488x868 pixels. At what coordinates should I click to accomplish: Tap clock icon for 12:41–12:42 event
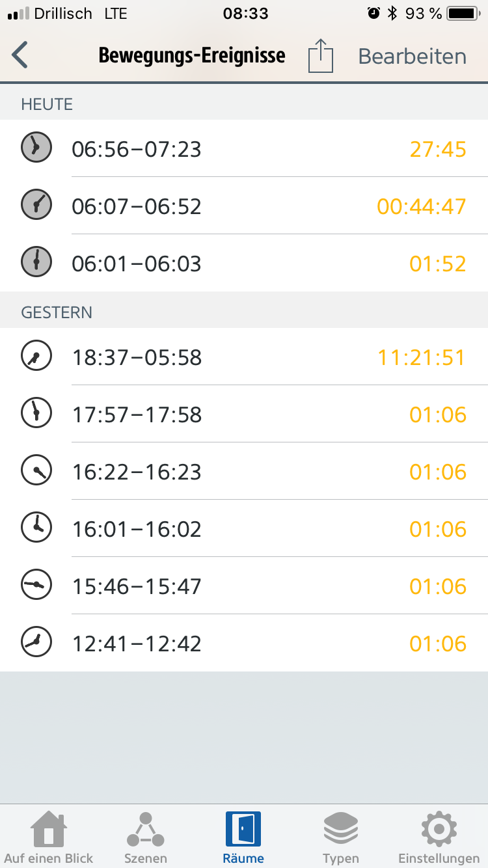[x=36, y=643]
